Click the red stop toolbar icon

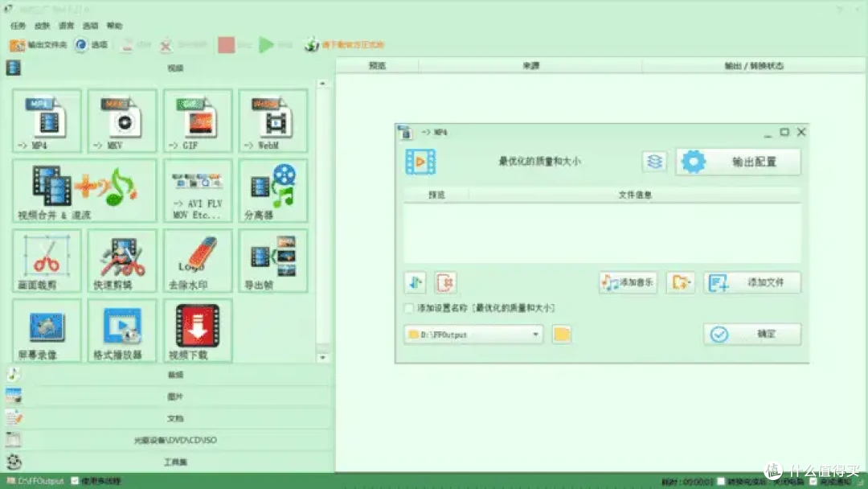(227, 45)
